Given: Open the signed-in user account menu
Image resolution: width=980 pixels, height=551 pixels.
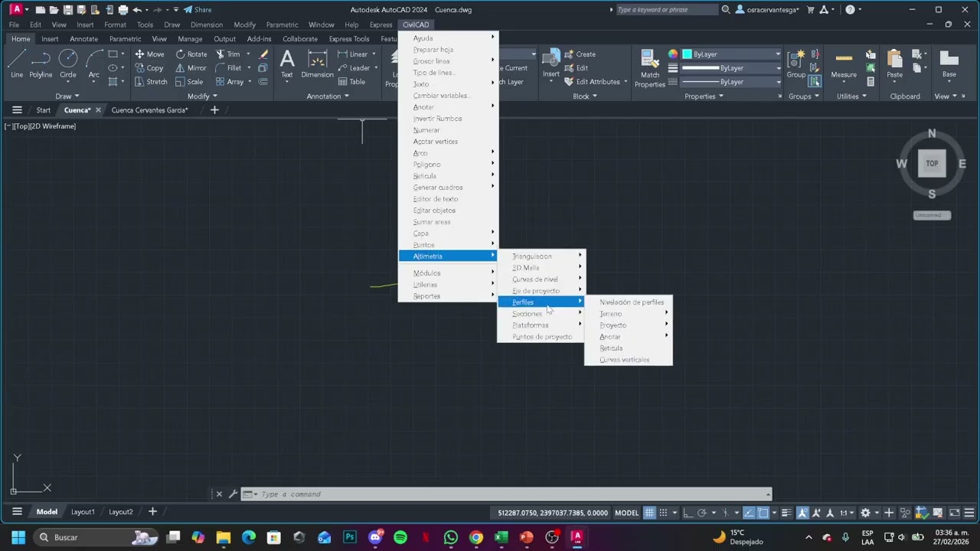Looking at the screenshot, I should click(768, 10).
